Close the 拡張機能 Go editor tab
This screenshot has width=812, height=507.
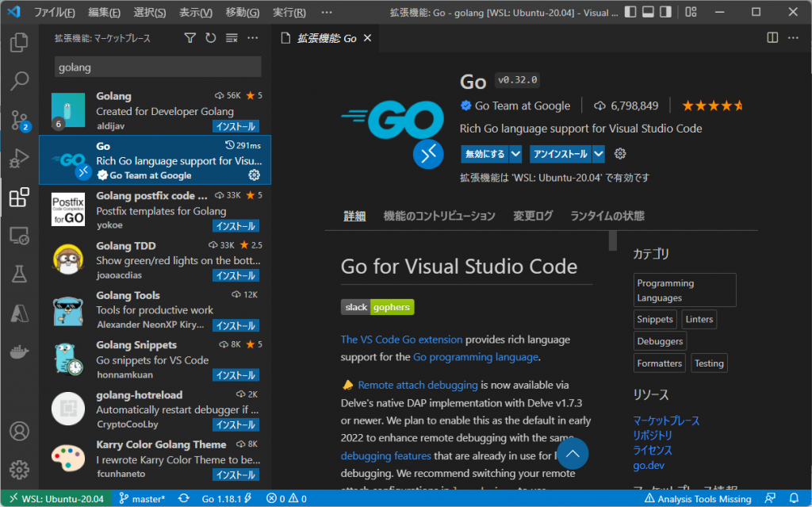368,38
